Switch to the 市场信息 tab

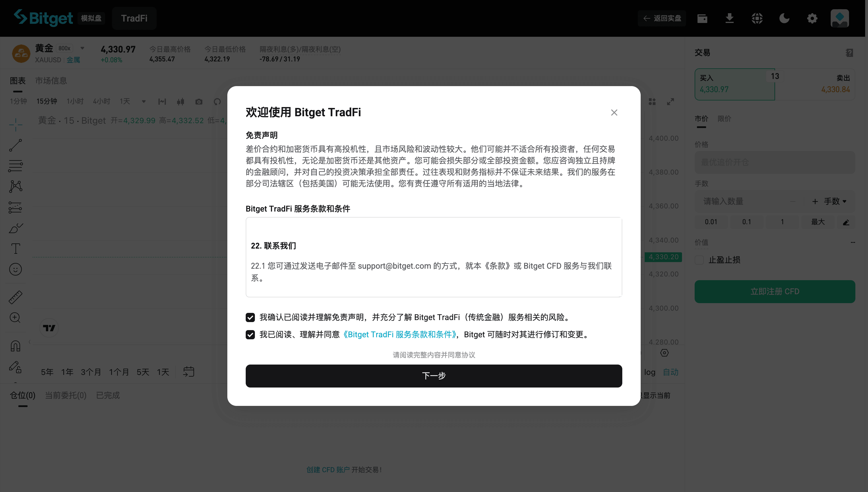51,81
